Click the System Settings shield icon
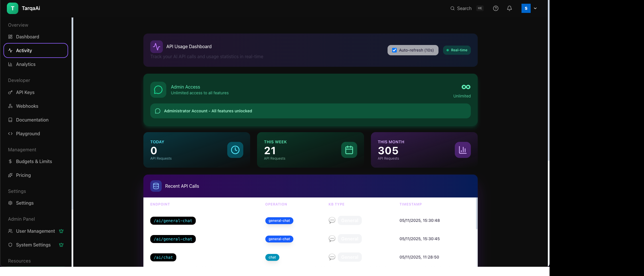 click(10, 245)
